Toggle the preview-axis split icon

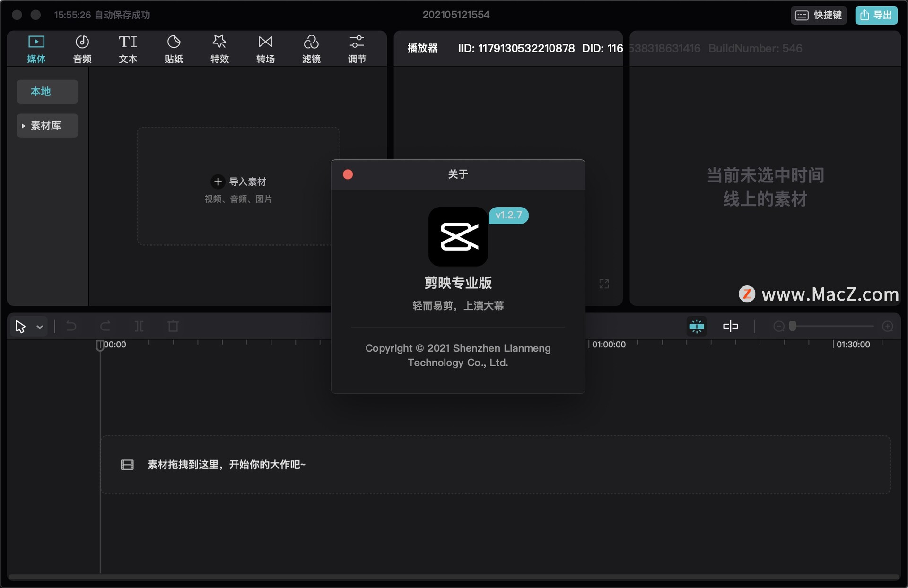pyautogui.click(x=731, y=326)
